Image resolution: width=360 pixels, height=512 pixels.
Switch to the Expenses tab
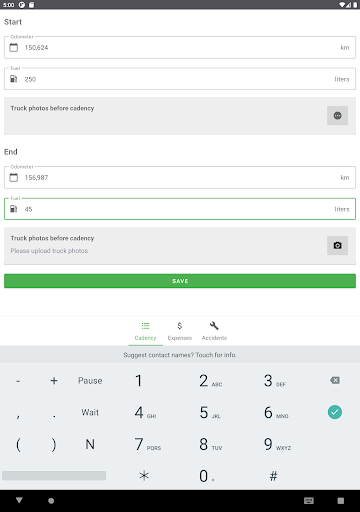click(180, 331)
